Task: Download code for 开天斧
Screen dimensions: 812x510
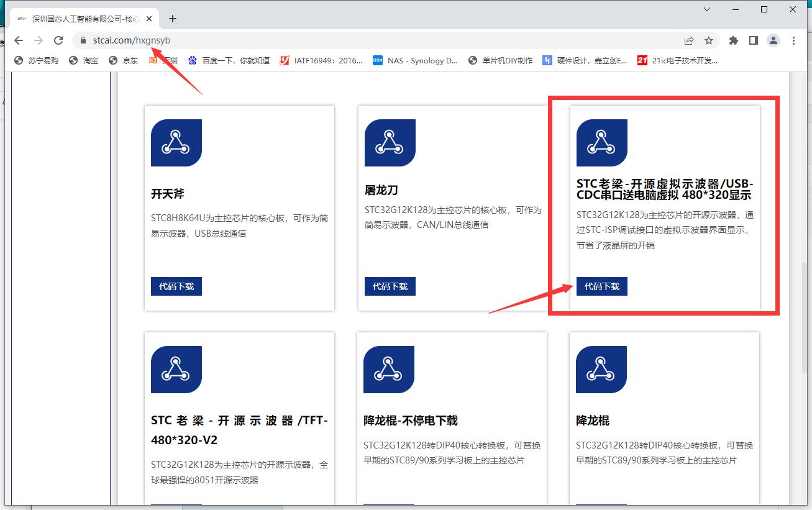Action: tap(176, 286)
